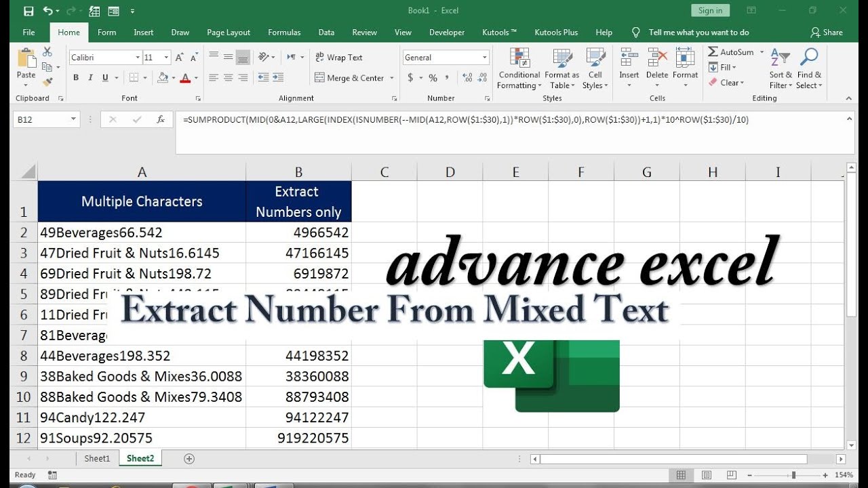The height and width of the screenshot is (488, 868).
Task: Open the font name Calibri dropdown
Action: 138,58
